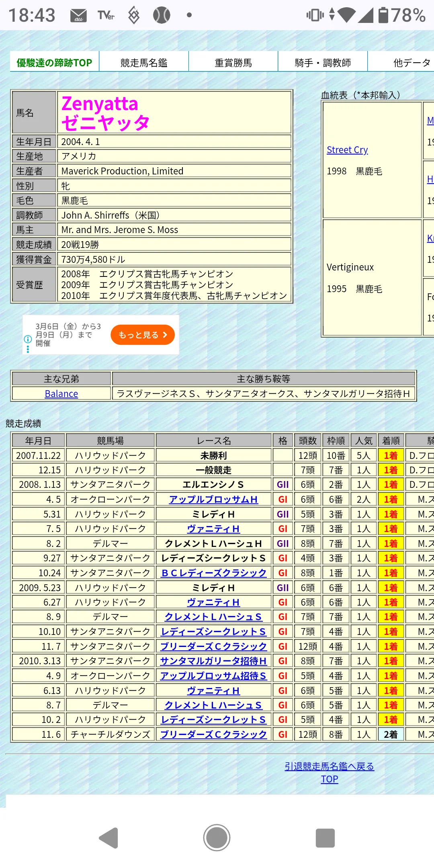Open the 優駿達の蹄跡TOP tab

[x=54, y=63]
